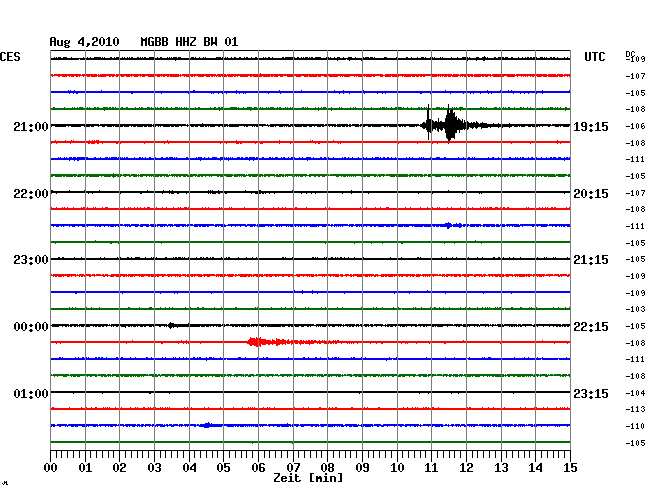650x494 pixels.
Task: Click the DC offset value "-113"
Action: (635, 409)
